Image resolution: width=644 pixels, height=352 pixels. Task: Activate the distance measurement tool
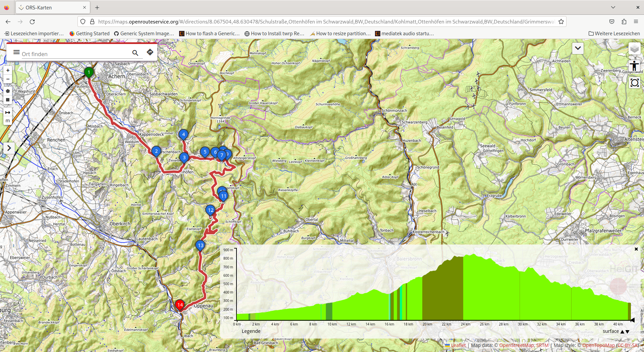coord(8,112)
